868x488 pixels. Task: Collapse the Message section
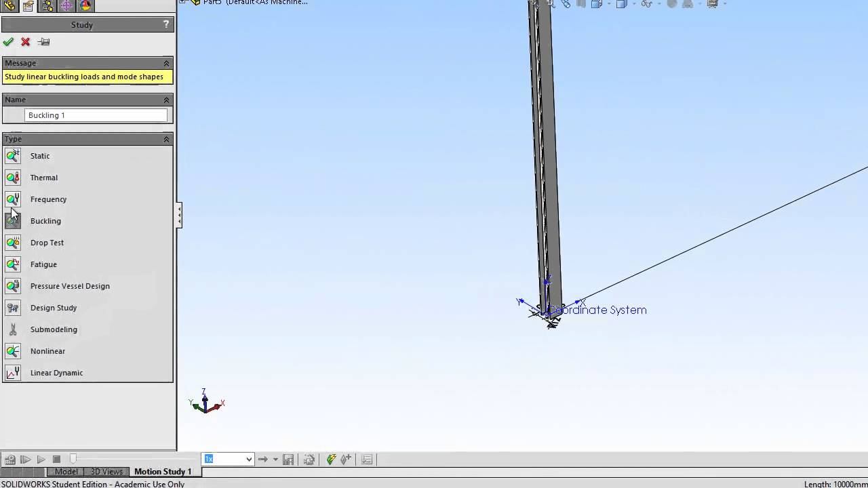click(x=166, y=63)
